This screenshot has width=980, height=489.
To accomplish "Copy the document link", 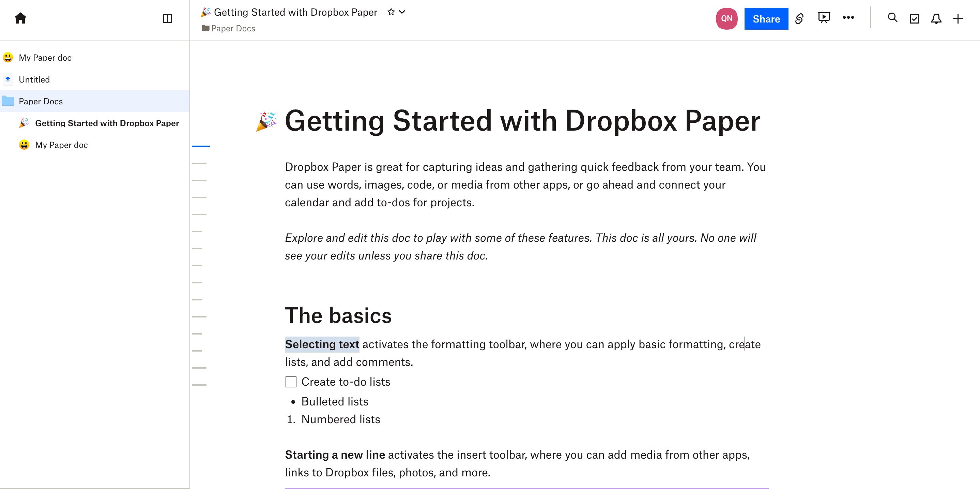I will tap(799, 18).
